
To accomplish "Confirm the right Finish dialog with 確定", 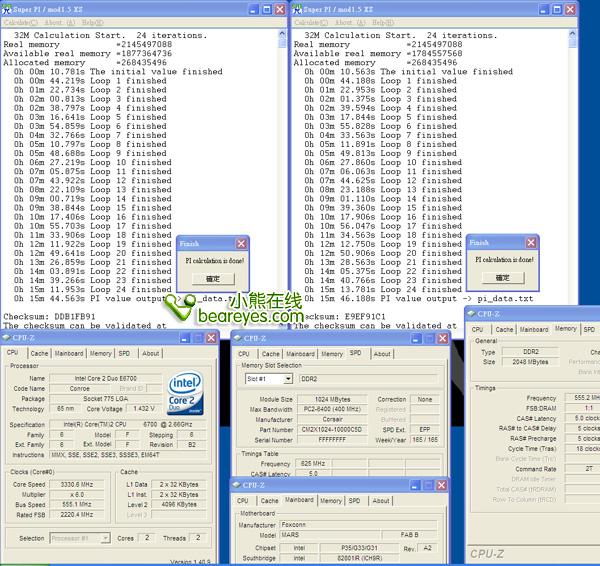I will tap(503, 277).
